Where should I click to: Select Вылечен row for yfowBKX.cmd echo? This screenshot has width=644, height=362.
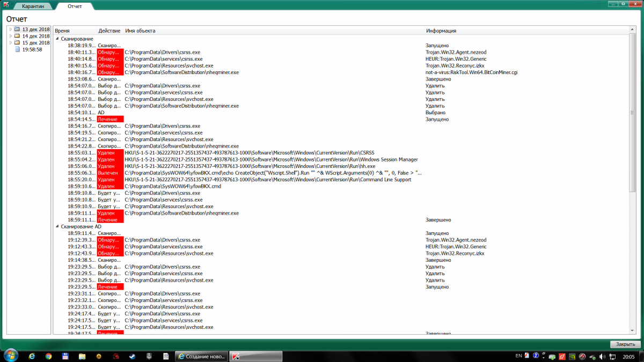341,173
